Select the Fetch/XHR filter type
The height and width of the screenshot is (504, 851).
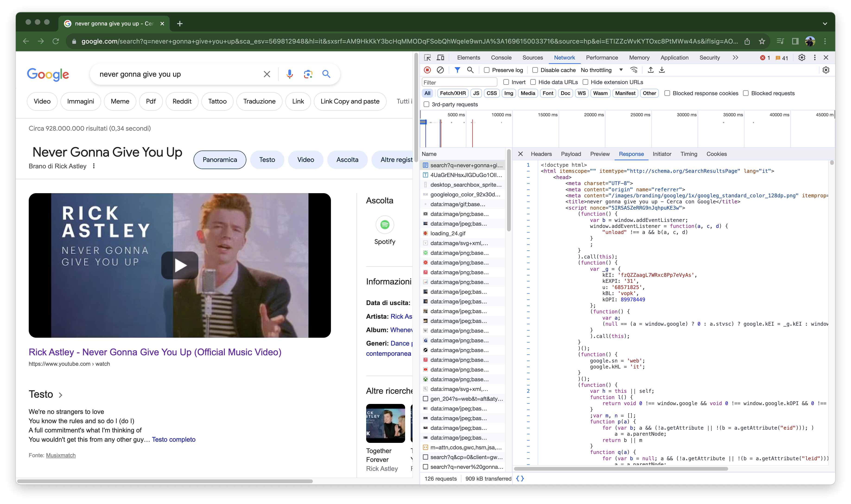coord(453,93)
